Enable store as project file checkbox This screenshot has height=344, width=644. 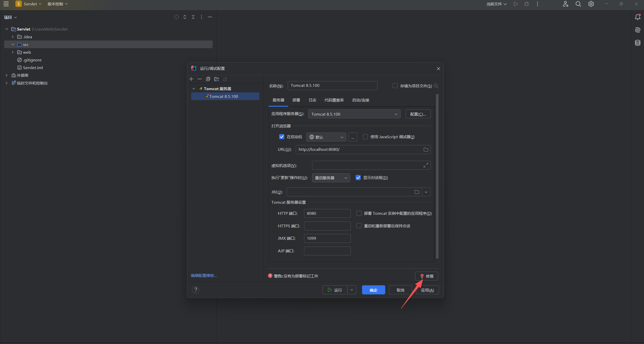pos(395,86)
